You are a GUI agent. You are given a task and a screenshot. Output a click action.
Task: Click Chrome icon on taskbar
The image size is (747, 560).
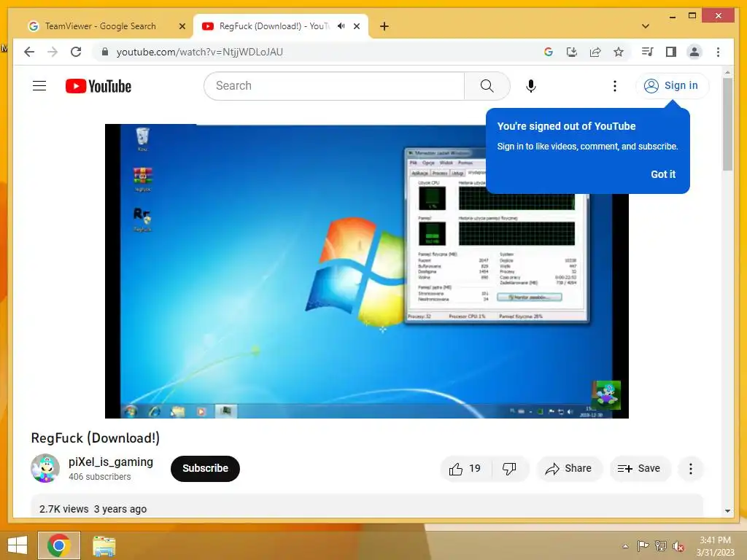[58, 545]
